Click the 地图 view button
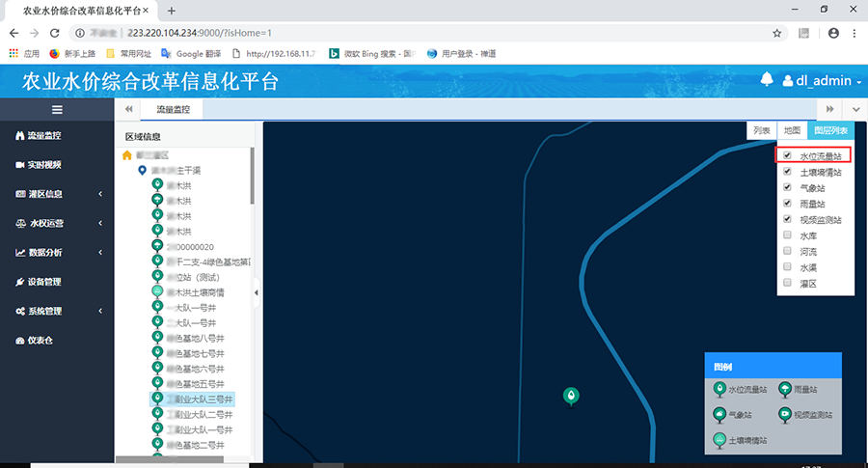868x468 pixels. coord(792,130)
